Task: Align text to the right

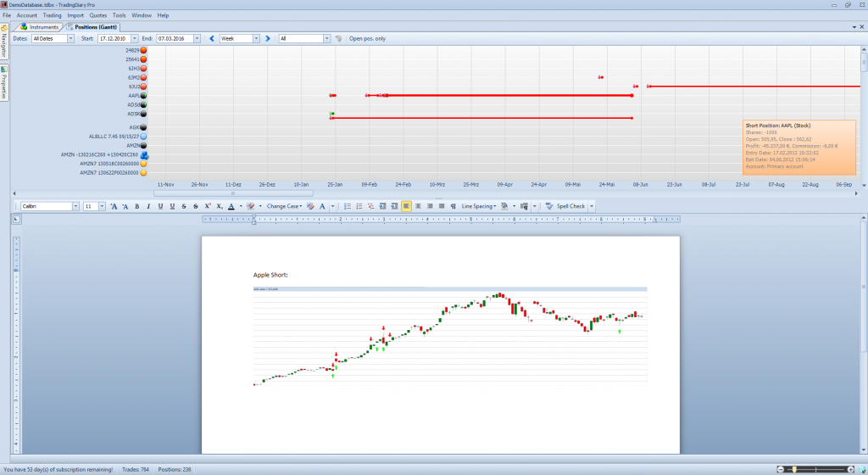Action: tap(430, 206)
